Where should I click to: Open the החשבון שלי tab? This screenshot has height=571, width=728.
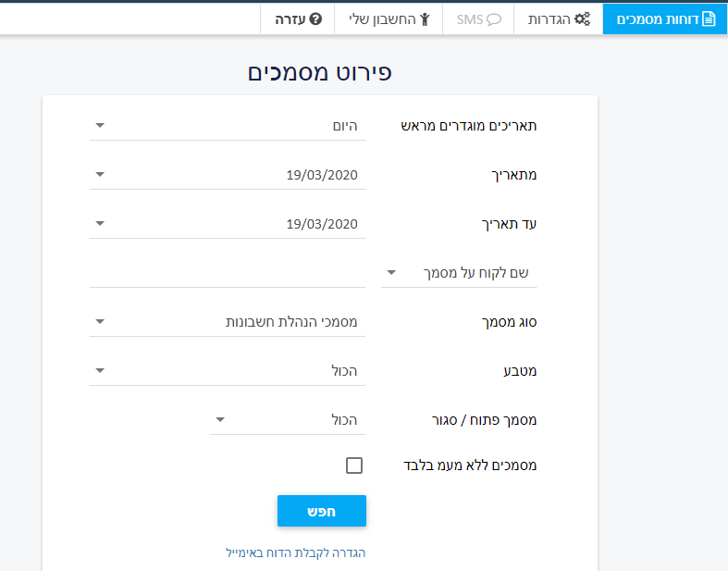click(x=389, y=19)
